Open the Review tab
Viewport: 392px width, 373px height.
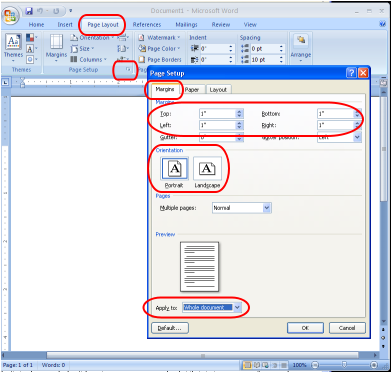[x=221, y=25]
